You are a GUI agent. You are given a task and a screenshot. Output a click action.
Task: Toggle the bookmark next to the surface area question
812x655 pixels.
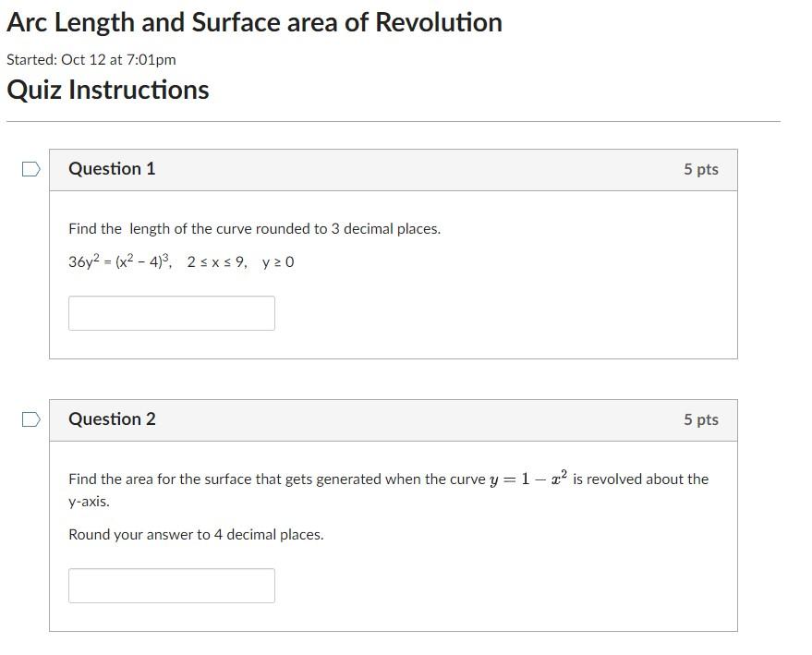point(30,418)
